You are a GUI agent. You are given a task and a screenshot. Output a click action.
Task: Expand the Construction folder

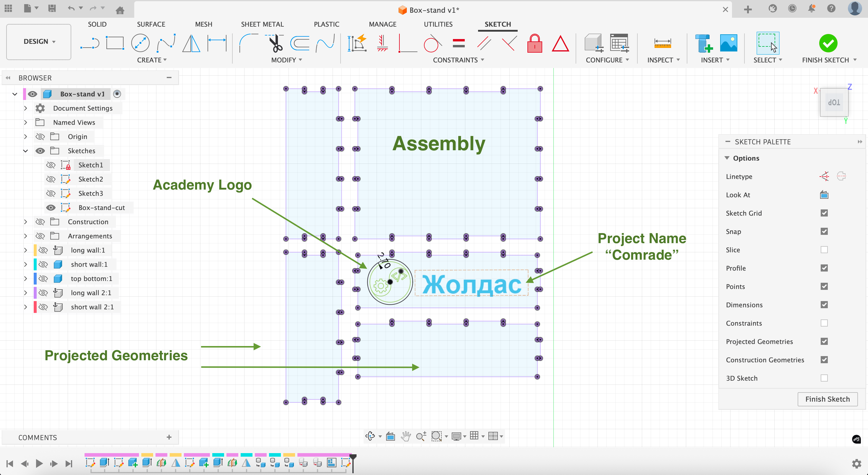(26, 222)
